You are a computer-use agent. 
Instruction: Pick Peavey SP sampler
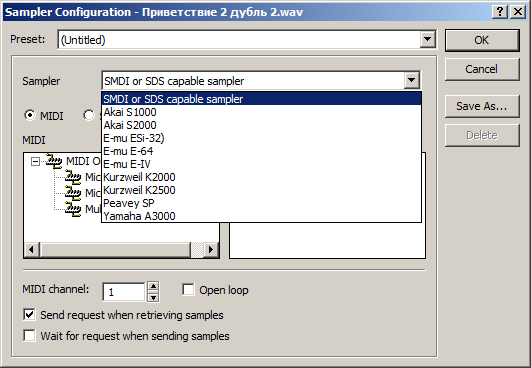[x=261, y=203]
